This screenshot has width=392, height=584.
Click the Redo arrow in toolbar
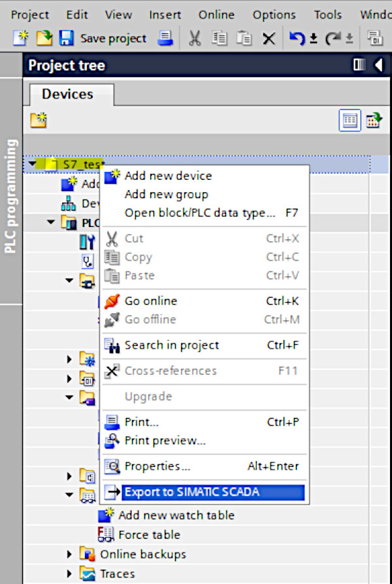(x=333, y=38)
